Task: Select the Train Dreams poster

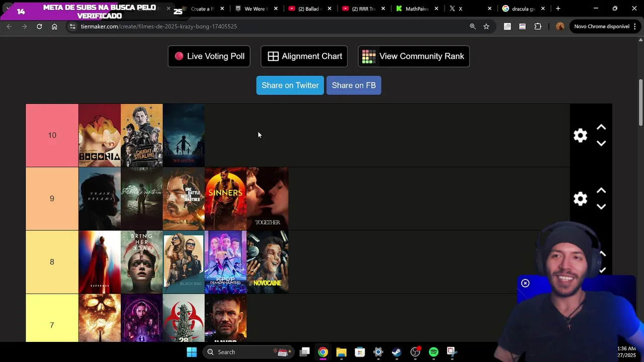Action: [100, 199]
